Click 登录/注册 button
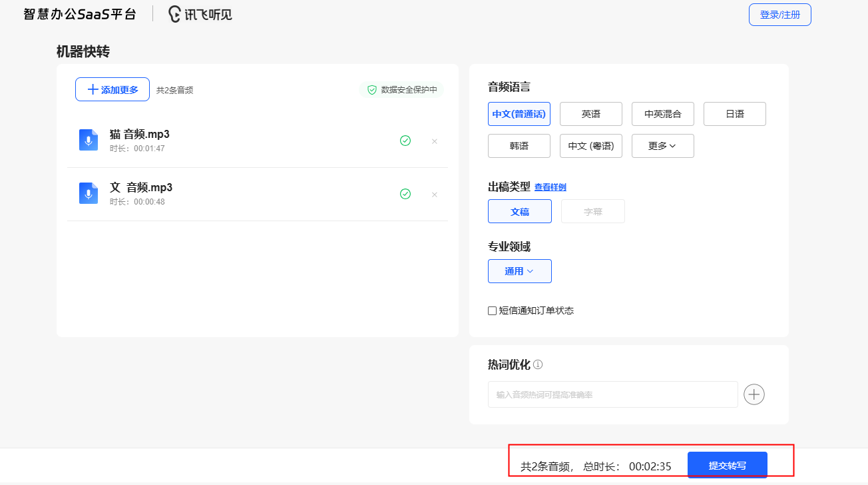The width and height of the screenshot is (868, 485). tap(780, 15)
